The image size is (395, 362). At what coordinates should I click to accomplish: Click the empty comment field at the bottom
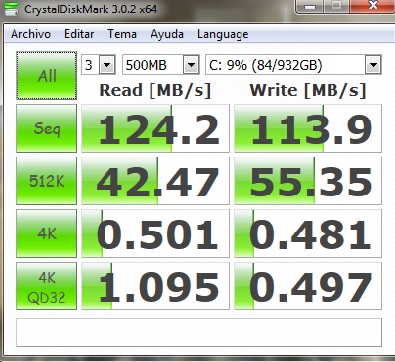199,332
